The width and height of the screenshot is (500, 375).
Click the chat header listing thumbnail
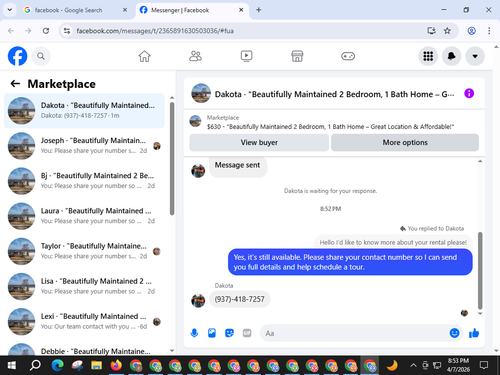(201, 93)
